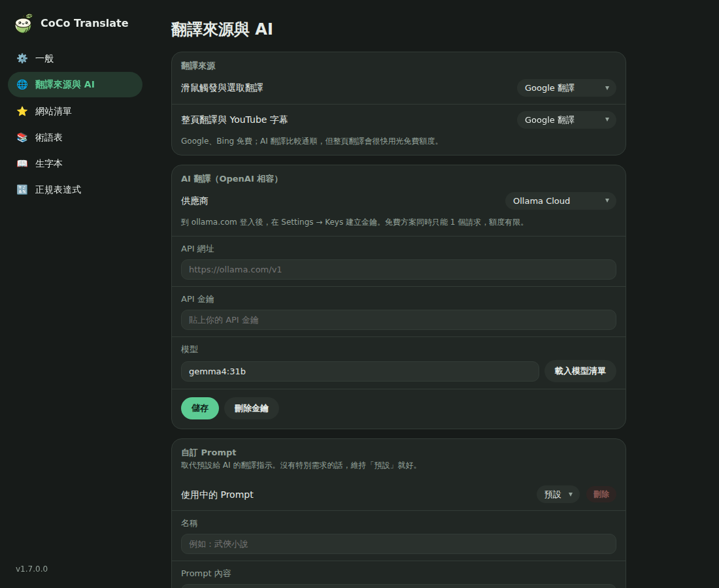The image size is (719, 588).
Task: Switch to the 生字本 page
Action: tap(75, 163)
